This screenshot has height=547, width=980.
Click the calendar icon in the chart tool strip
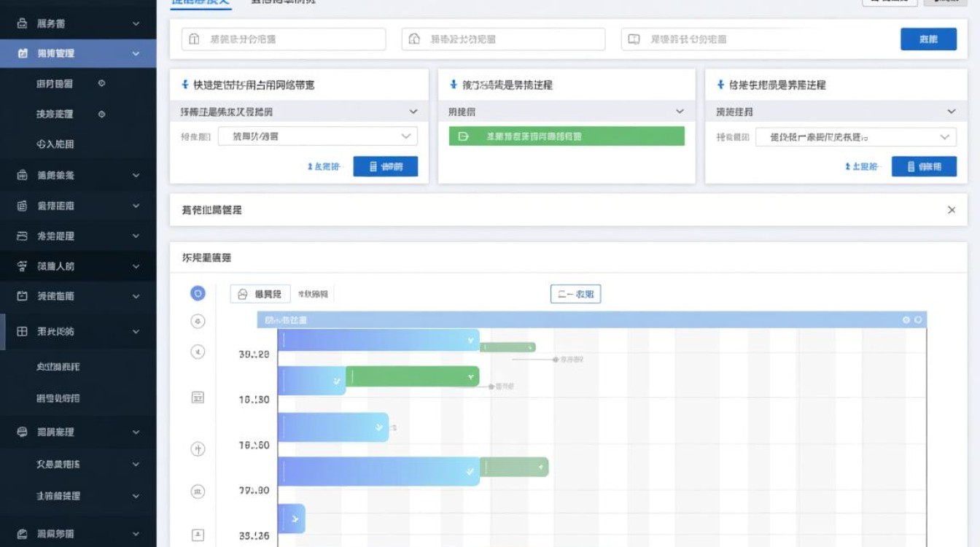click(197, 397)
